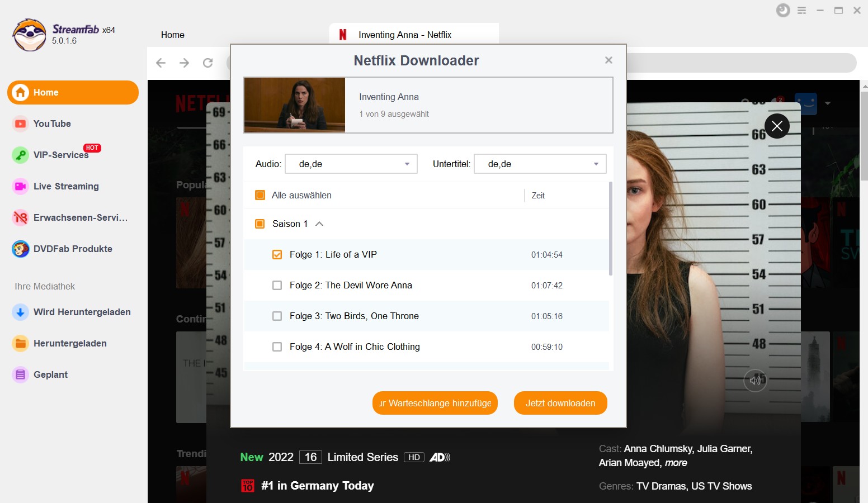This screenshot has height=503, width=868.
Task: Click TV Dramas genre link
Action: (661, 486)
